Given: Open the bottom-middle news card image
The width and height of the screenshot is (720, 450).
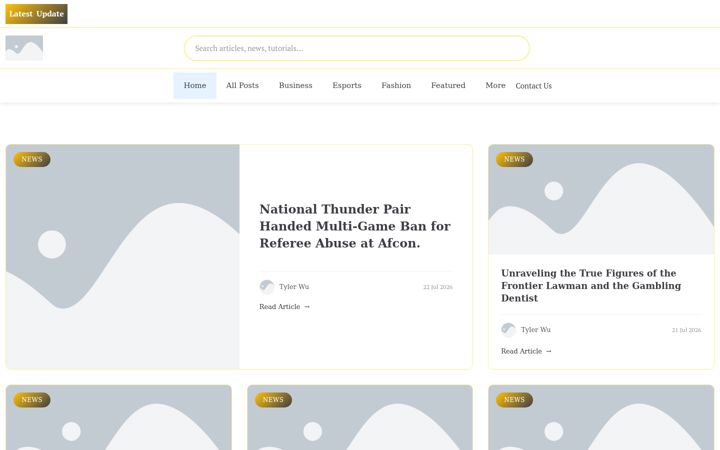Looking at the screenshot, I should coord(360,418).
